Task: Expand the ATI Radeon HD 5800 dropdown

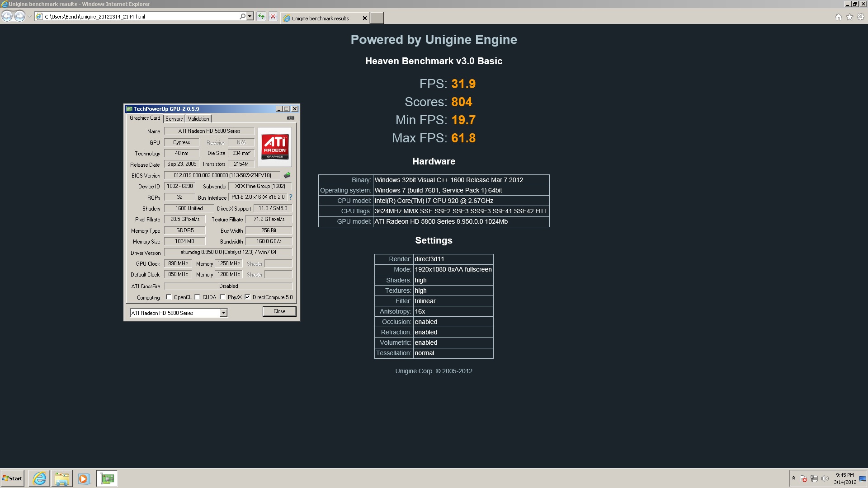Action: coord(223,313)
